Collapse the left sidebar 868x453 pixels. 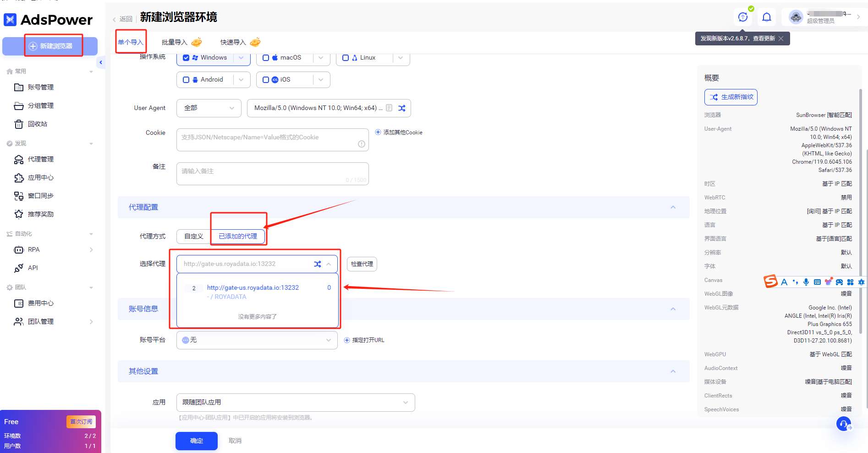tap(101, 62)
